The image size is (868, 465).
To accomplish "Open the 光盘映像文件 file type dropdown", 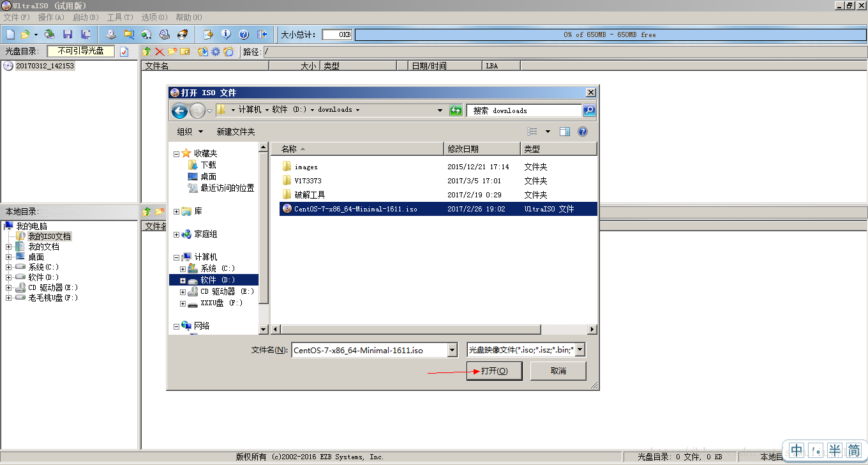I will pos(580,350).
